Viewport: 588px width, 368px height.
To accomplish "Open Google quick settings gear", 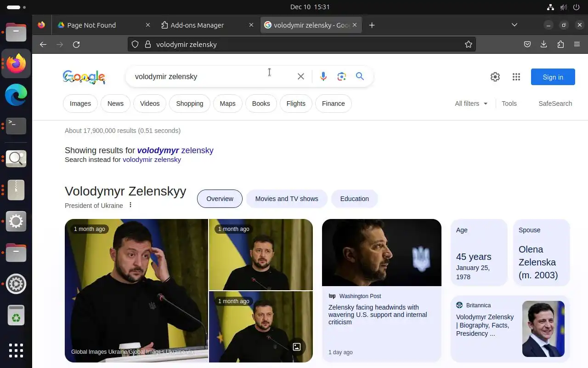I will click(495, 77).
